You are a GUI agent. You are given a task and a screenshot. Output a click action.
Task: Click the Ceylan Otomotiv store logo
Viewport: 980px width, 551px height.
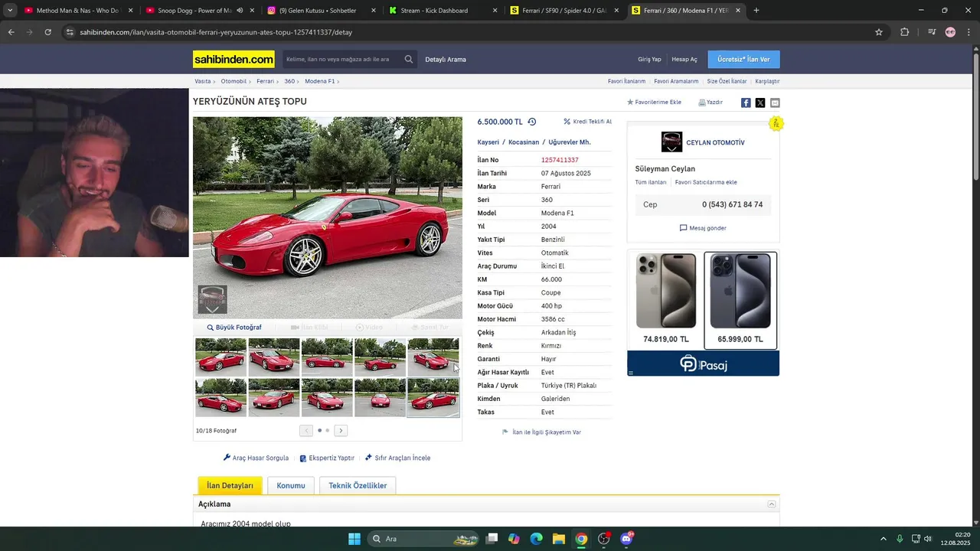pyautogui.click(x=671, y=142)
